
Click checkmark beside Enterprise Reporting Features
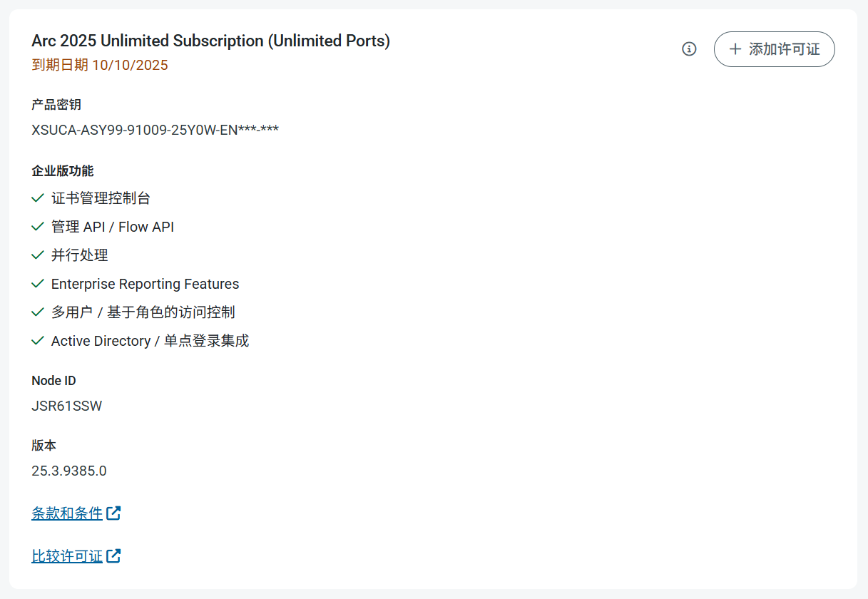[39, 284]
